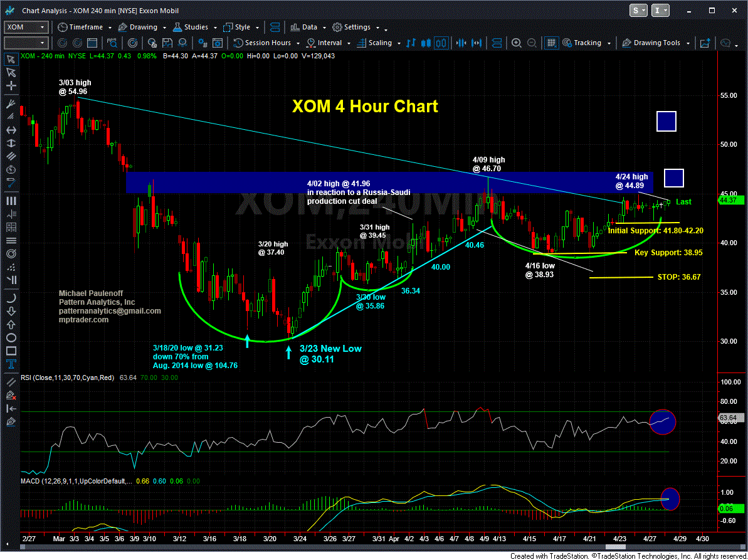This screenshot has width=748, height=560.
Task: Toggle the OHLC bar chart type
Action: pyautogui.click(x=410, y=43)
